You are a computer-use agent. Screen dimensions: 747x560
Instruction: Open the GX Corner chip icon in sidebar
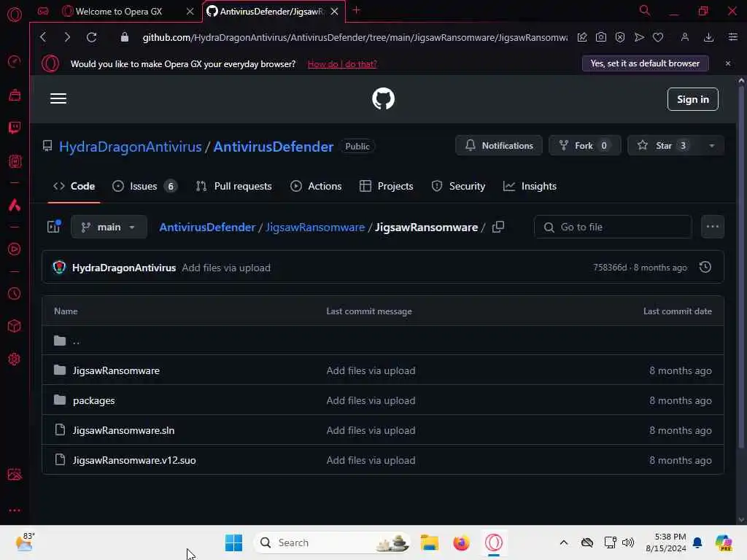(x=15, y=161)
